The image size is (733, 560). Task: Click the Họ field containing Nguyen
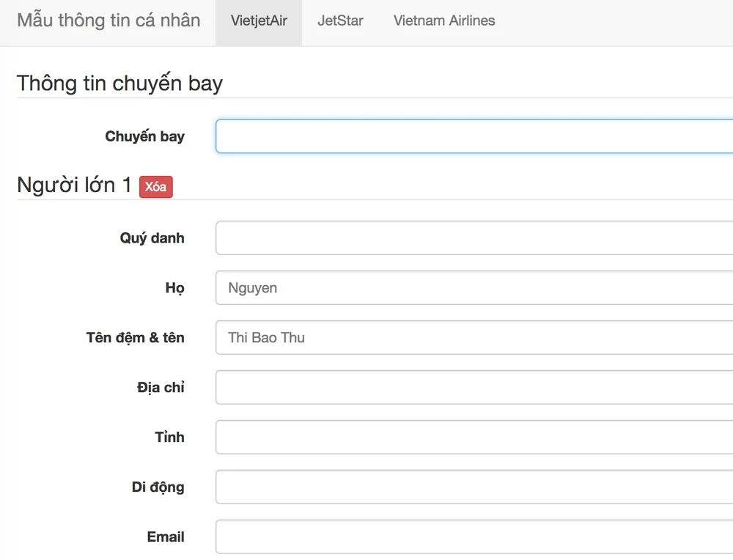(474, 288)
